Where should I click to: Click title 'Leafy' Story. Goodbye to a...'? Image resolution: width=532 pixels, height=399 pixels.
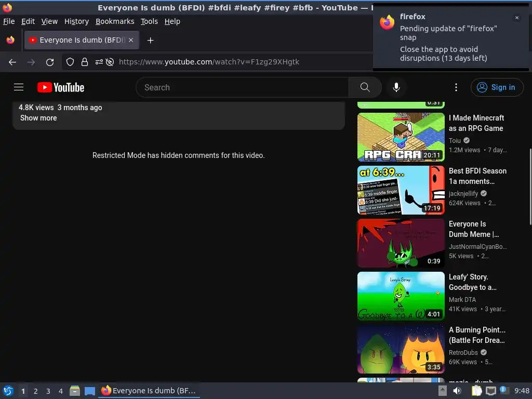pos(473,282)
